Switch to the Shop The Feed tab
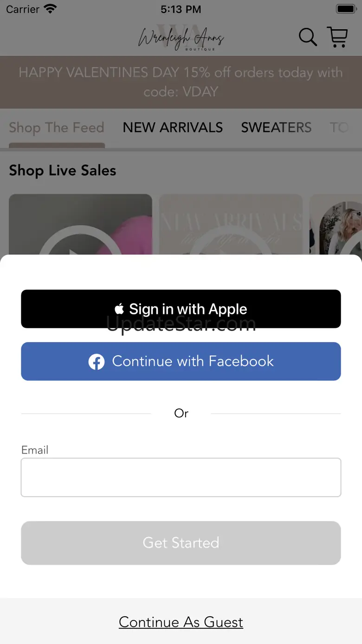 57,128
